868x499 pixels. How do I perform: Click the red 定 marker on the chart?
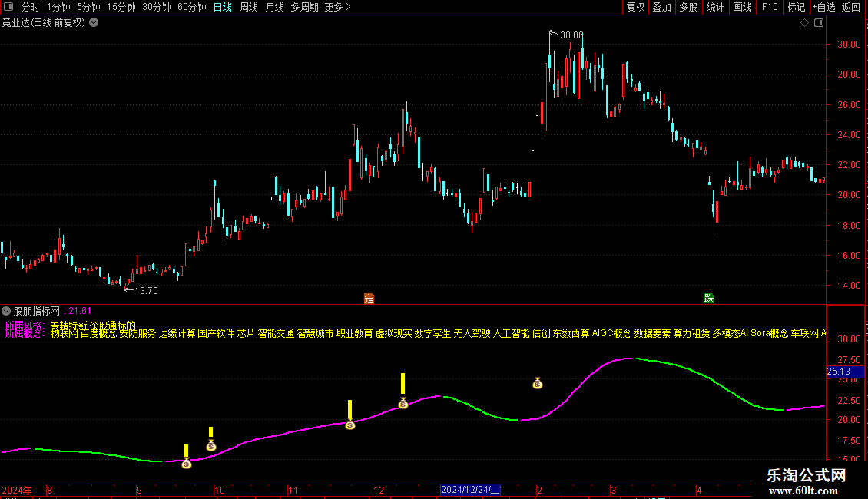(369, 299)
